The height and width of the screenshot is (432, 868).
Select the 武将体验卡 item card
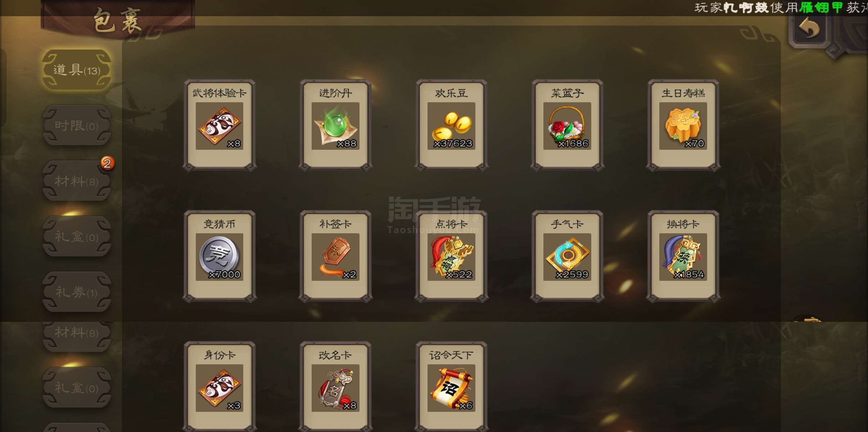(220, 125)
